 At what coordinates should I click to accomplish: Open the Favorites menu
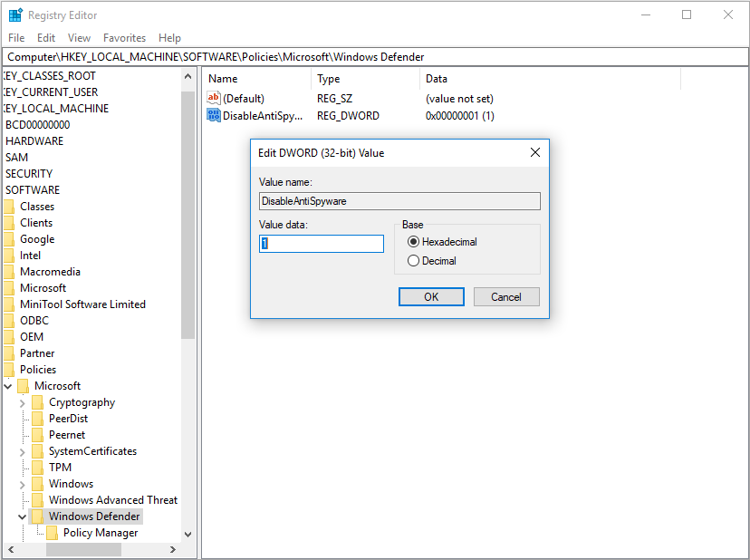click(124, 38)
